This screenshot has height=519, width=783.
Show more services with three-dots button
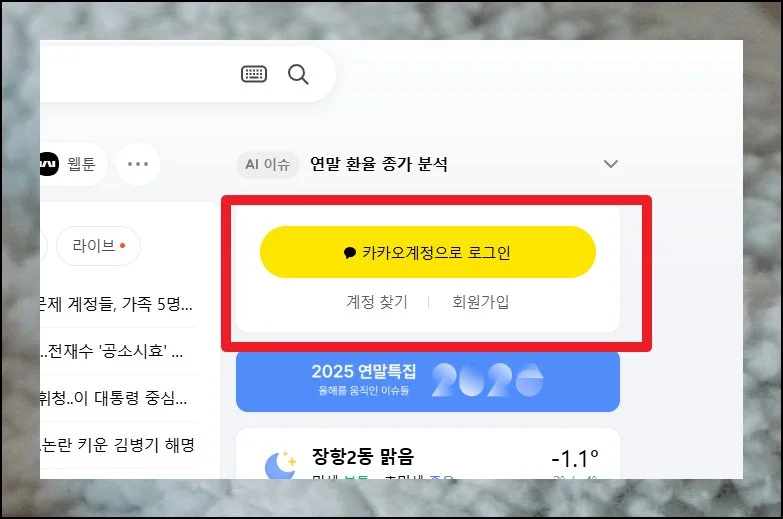tap(138, 164)
